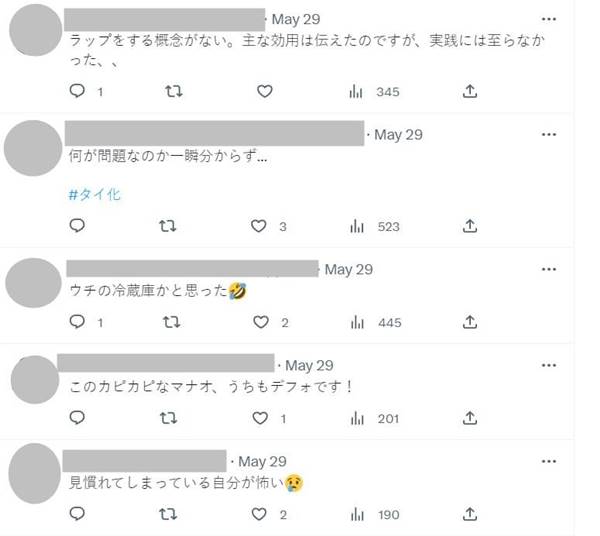This screenshot has height=536, width=600.
Task: Retweet the post with 523 views
Action: (x=168, y=226)
